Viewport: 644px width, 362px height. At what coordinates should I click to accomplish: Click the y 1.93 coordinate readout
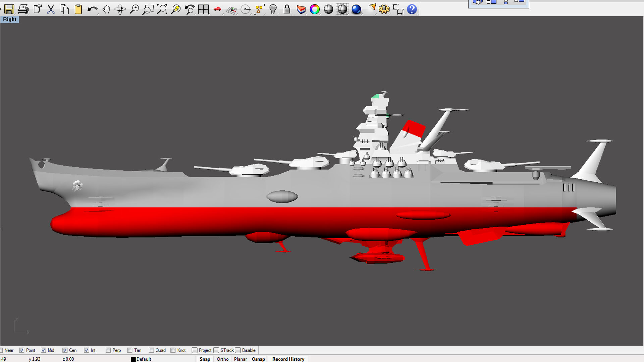click(35, 359)
